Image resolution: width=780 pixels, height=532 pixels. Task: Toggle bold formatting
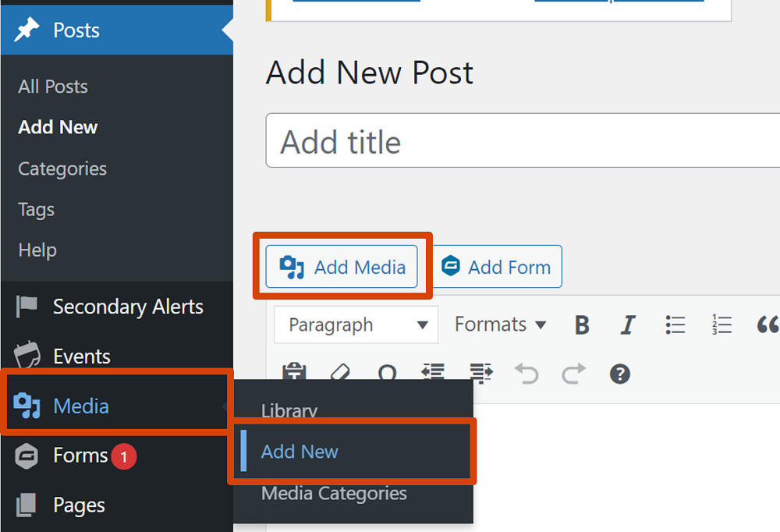coord(582,325)
